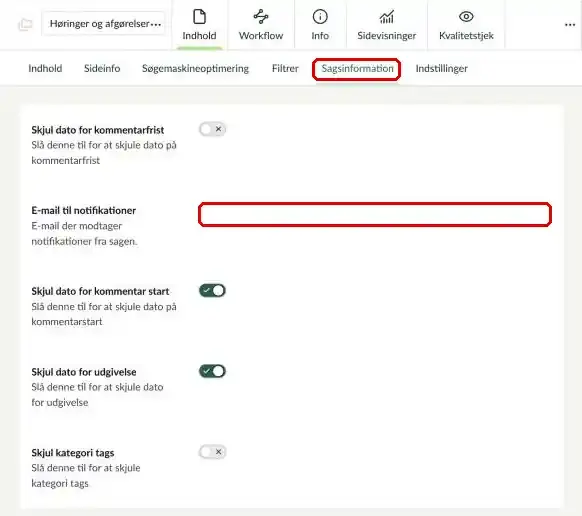Viewport: 582px width, 516px height.
Task: Open the Indstillinger sub-tab
Action: pyautogui.click(x=442, y=69)
